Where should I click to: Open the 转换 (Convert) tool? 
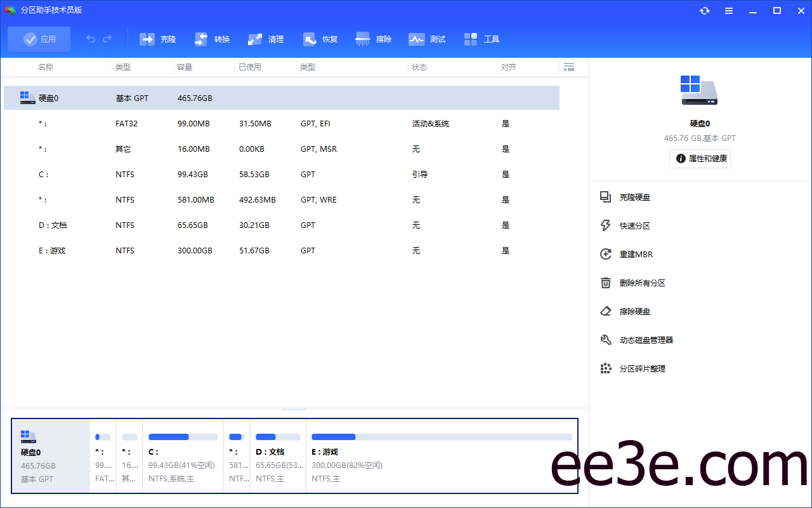coord(211,39)
